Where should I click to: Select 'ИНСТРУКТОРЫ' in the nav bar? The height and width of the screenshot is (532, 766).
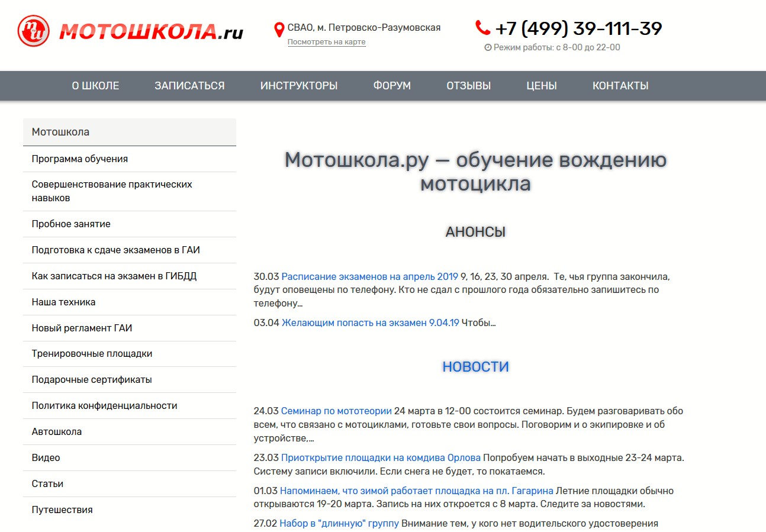coord(299,86)
